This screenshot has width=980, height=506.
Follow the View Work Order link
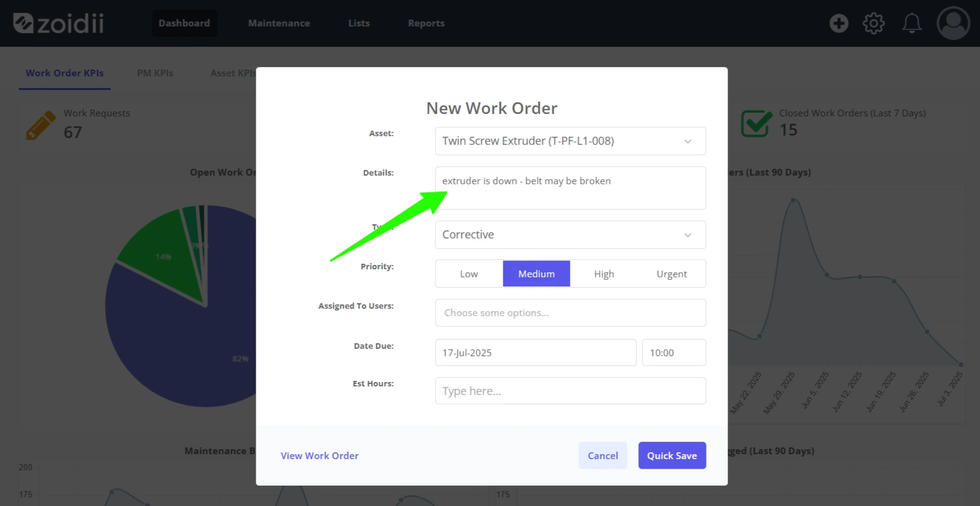click(320, 455)
